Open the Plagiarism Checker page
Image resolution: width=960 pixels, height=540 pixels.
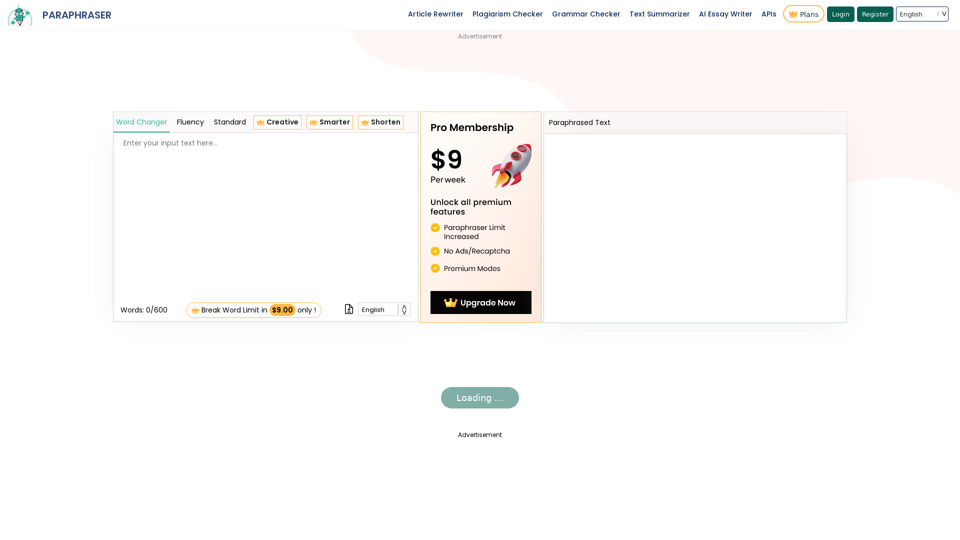click(507, 14)
